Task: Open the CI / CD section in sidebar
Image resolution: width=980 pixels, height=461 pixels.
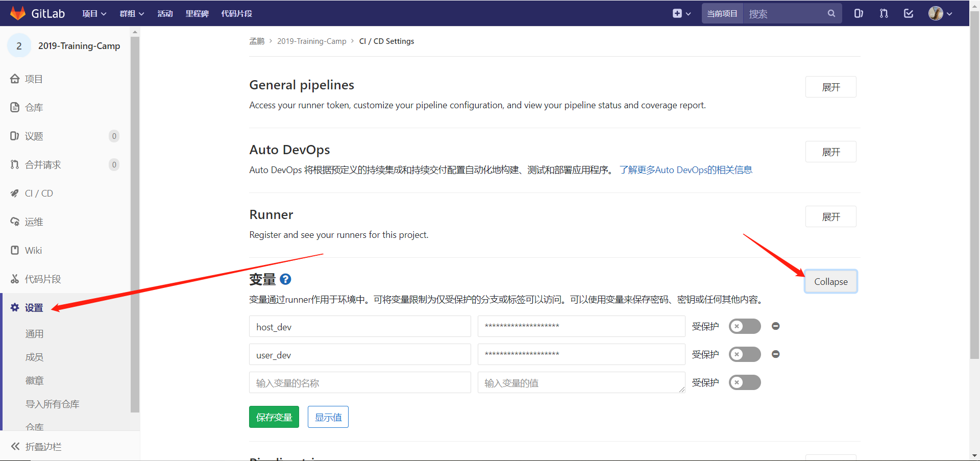Action: pos(39,193)
